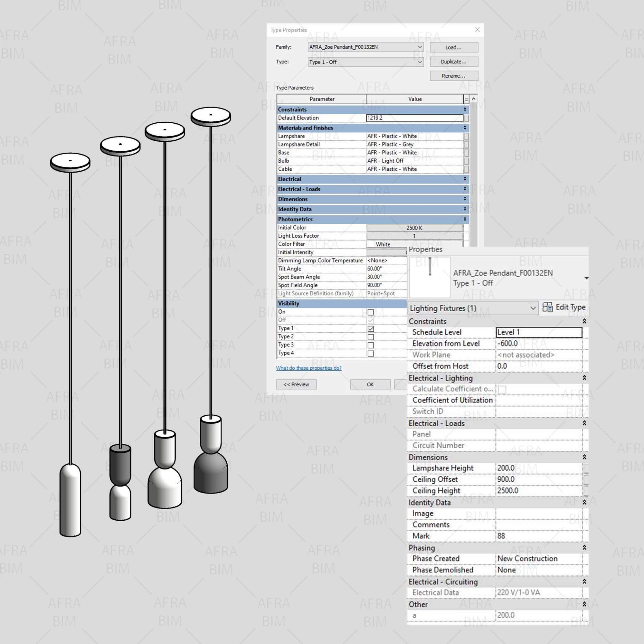
Task: Click the Edit Type icon button
Action: (547, 307)
